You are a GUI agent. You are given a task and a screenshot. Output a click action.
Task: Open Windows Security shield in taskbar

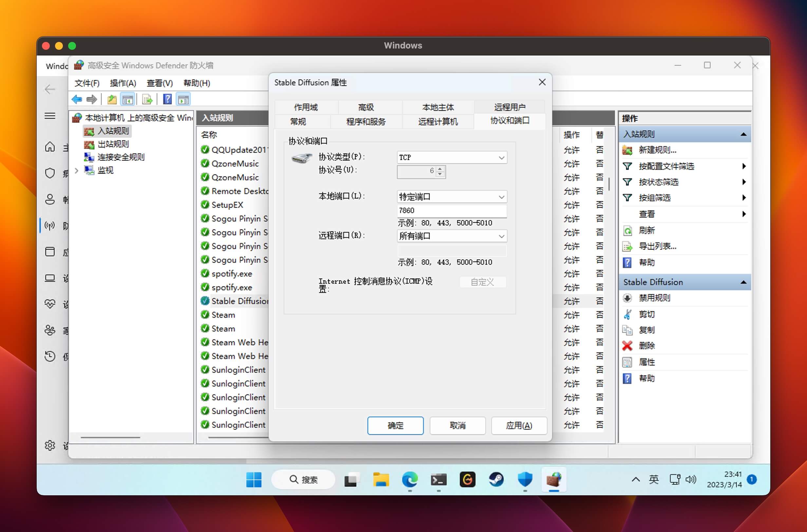tap(525, 479)
